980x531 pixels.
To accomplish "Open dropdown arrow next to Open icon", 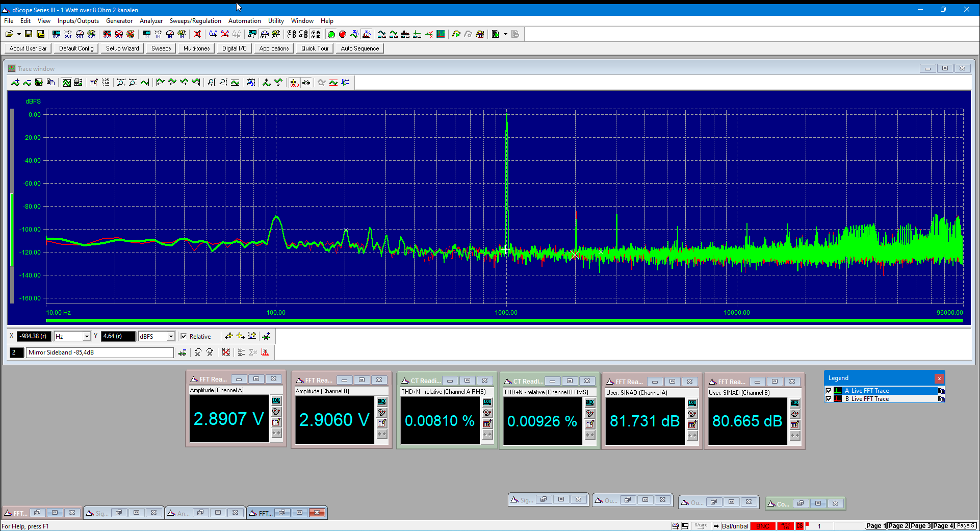I will 19,34.
